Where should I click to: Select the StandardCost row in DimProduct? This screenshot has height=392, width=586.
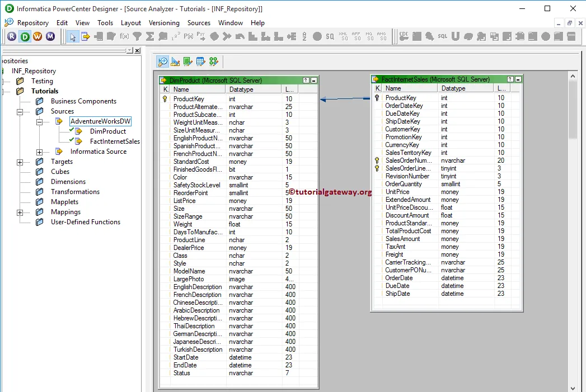(239, 162)
